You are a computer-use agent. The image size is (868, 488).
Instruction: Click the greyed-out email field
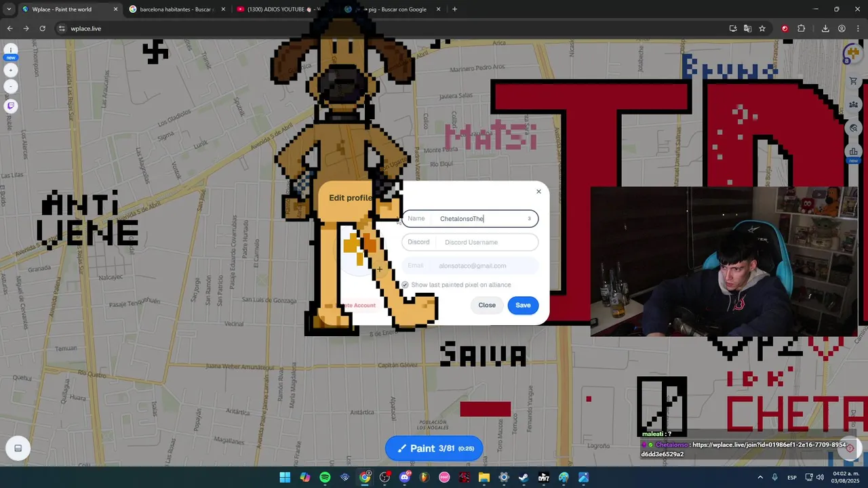[470, 266]
